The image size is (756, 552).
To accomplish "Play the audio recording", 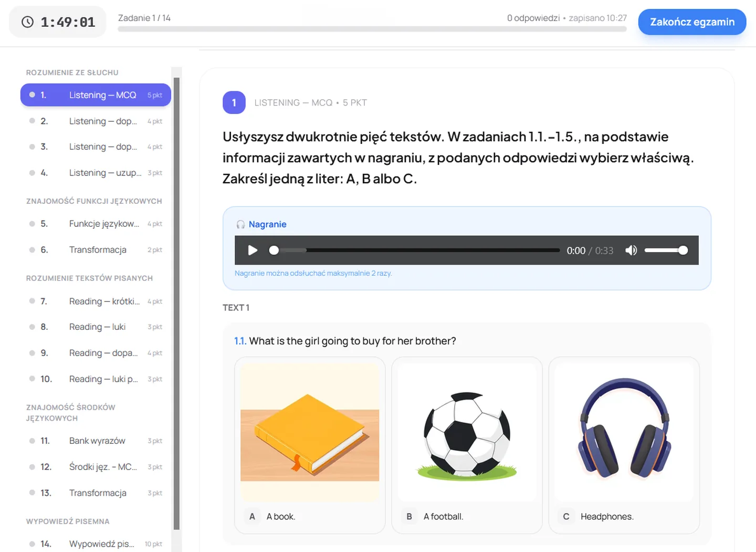I will coord(253,251).
